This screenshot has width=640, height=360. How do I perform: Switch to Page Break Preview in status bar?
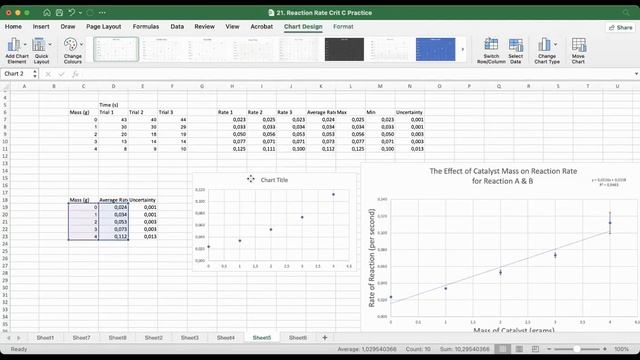tap(535, 349)
